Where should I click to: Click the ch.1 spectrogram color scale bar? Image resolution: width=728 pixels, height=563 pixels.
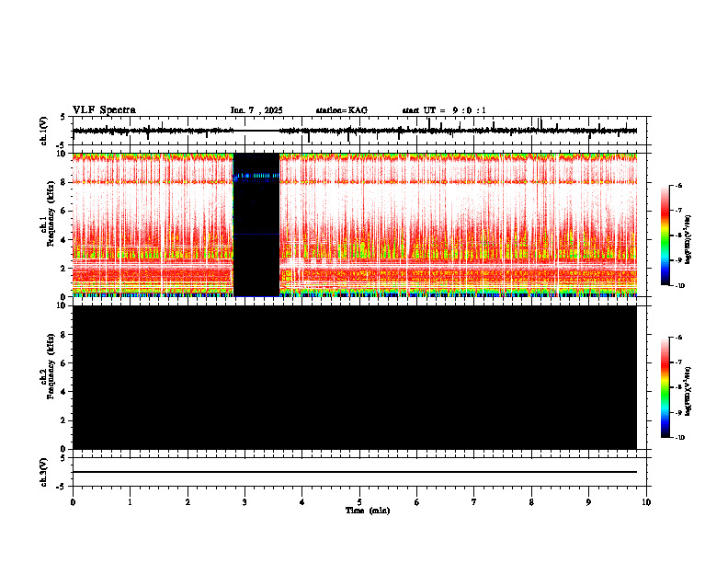click(665, 236)
